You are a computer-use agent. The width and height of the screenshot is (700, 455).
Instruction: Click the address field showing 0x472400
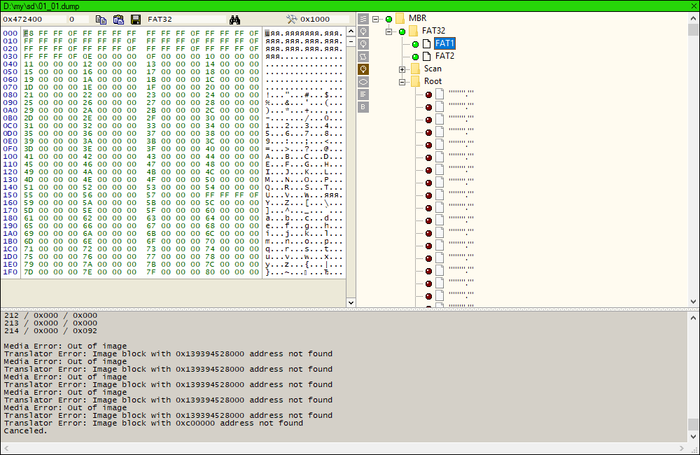tap(32, 19)
